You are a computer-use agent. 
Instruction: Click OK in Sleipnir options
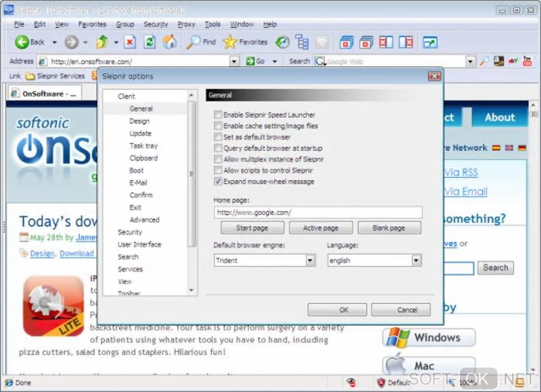pyautogui.click(x=337, y=310)
